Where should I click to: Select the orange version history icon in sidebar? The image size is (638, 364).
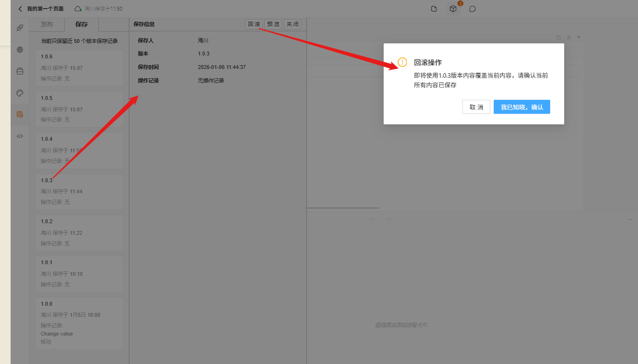(20, 114)
